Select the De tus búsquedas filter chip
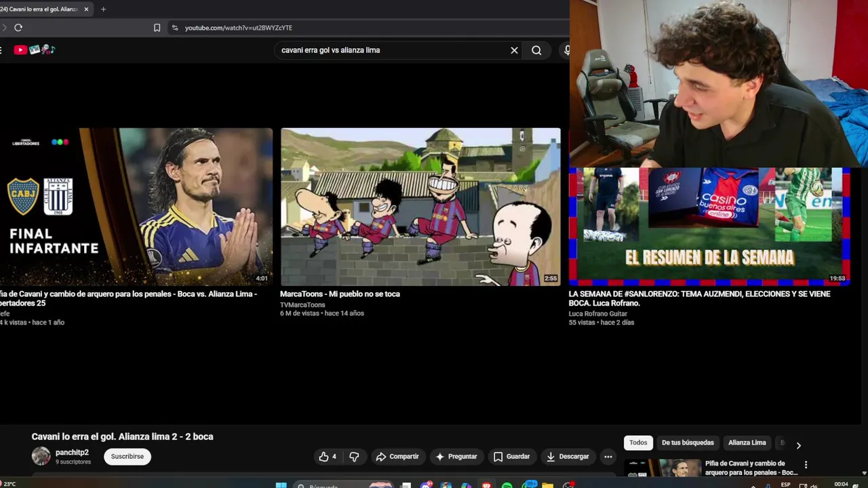The image size is (868, 488). point(688,443)
